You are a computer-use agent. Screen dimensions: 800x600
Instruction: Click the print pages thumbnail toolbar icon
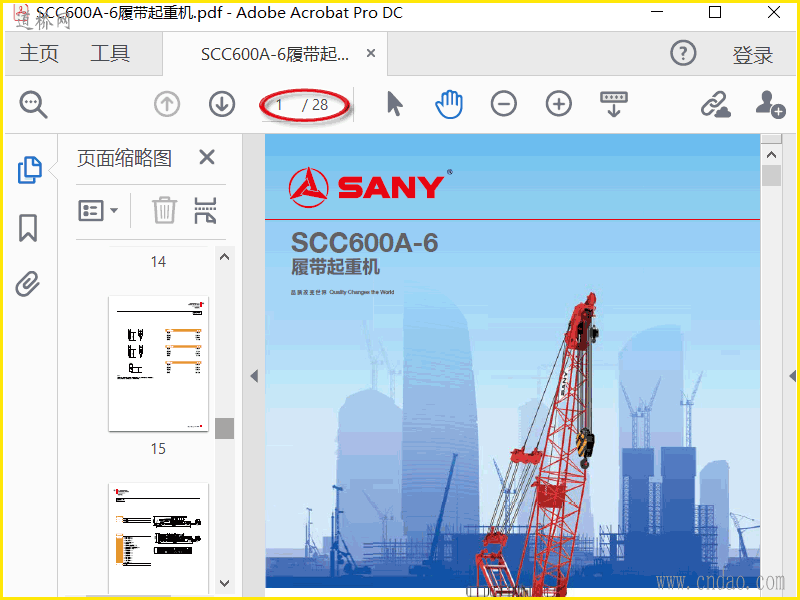[x=205, y=211]
